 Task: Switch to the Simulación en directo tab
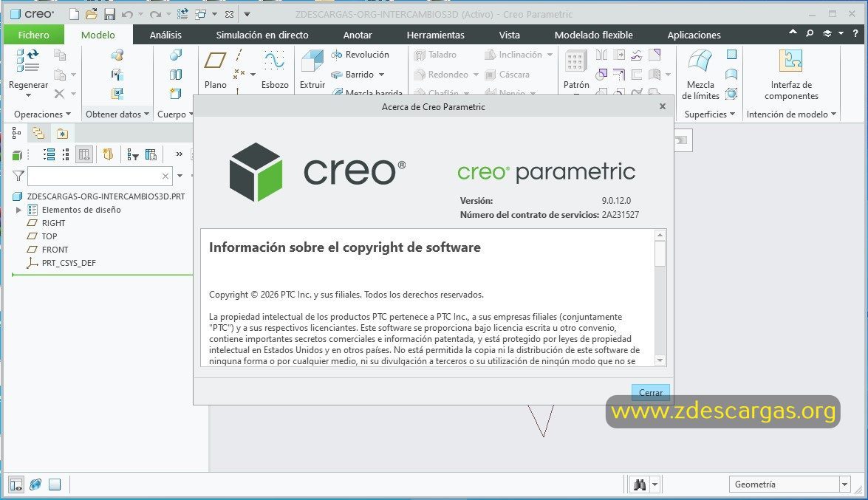262,35
